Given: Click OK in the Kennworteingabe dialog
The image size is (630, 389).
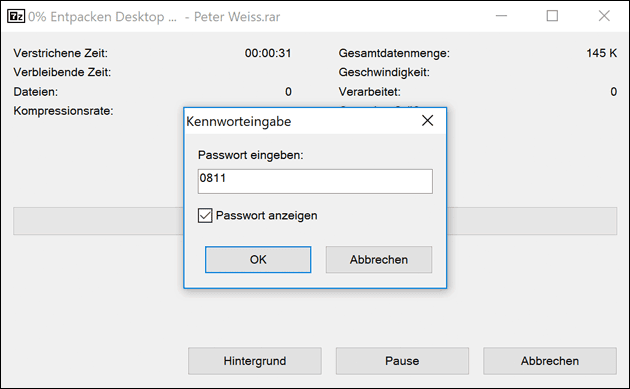Looking at the screenshot, I should click(258, 260).
